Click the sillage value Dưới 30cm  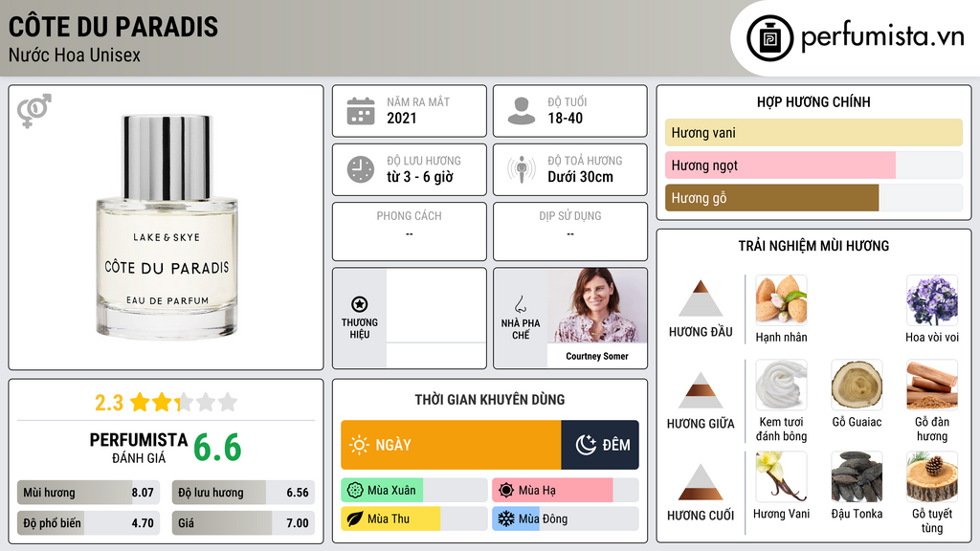click(x=580, y=177)
